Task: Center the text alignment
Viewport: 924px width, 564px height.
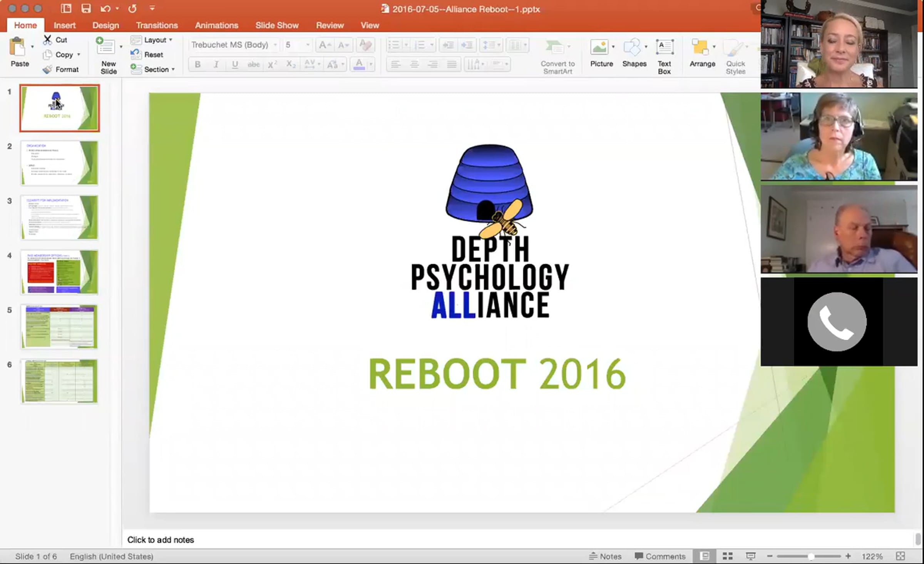Action: (x=414, y=64)
